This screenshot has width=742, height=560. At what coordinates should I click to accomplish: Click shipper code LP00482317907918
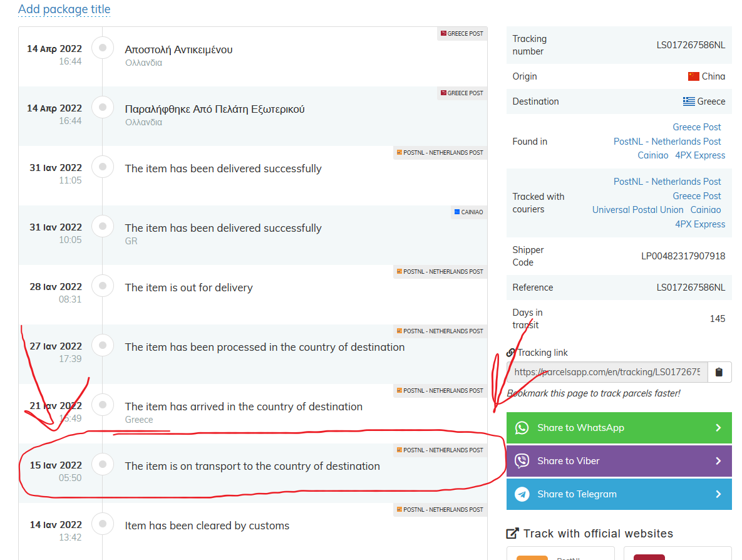pyautogui.click(x=683, y=256)
